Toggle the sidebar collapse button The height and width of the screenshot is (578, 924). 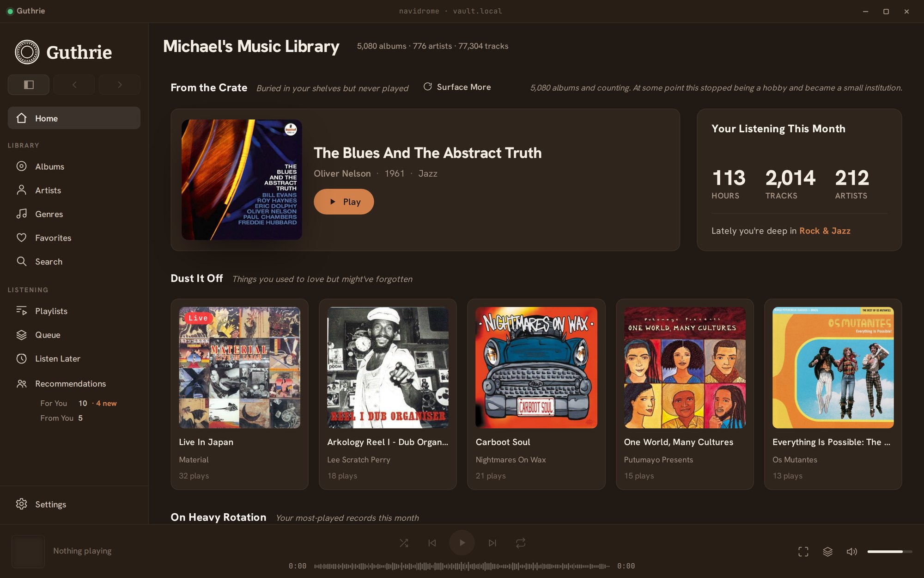pyautogui.click(x=29, y=85)
